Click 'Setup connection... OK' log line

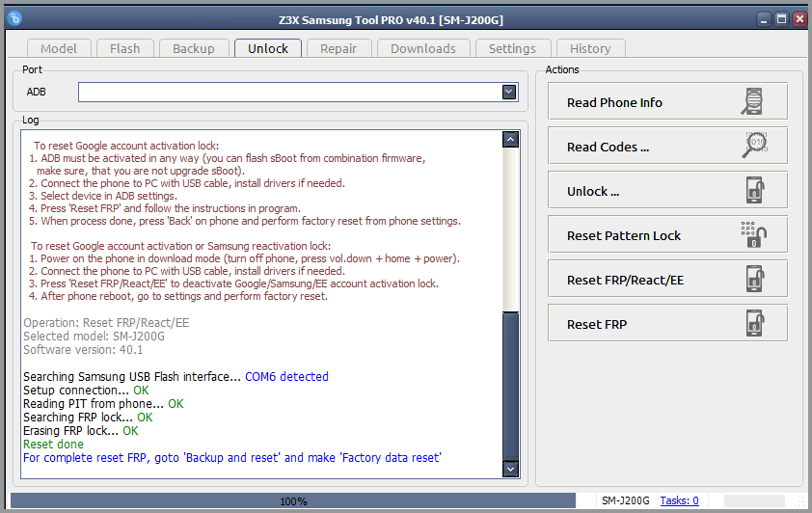86,391
